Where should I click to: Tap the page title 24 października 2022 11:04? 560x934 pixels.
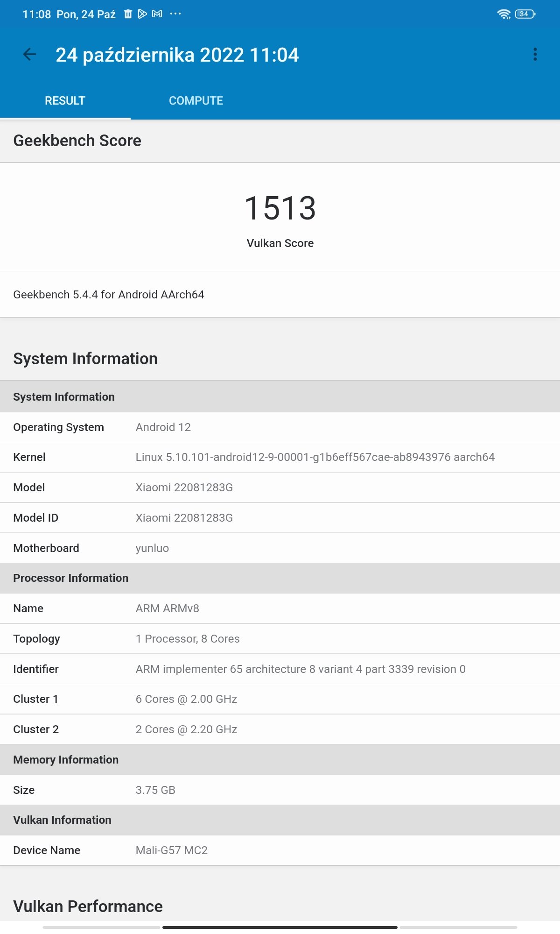177,55
